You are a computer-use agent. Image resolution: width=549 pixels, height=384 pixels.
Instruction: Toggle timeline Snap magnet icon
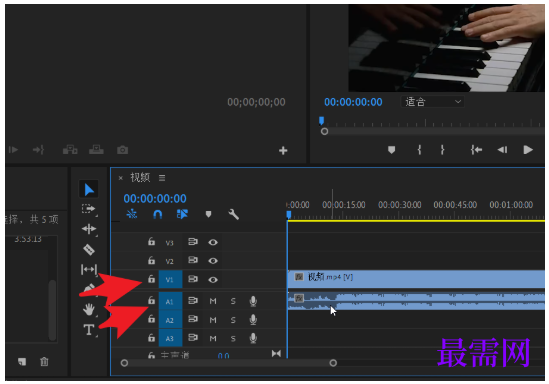tap(158, 214)
